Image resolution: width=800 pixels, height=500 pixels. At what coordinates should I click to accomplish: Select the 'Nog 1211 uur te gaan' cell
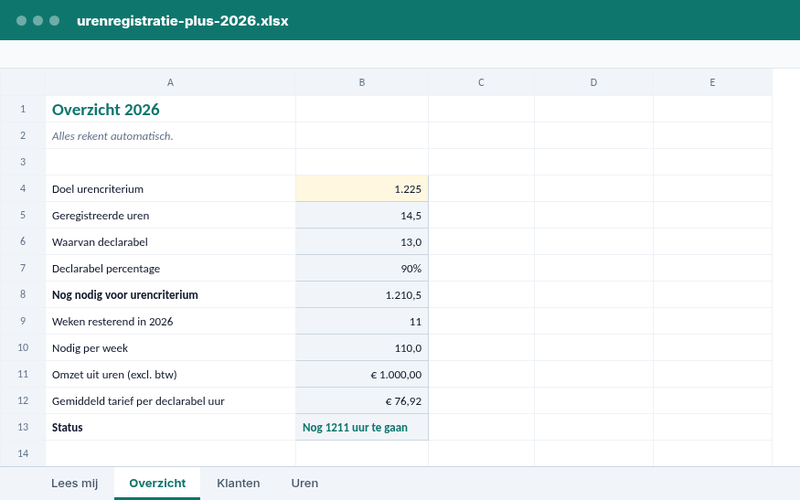362,428
